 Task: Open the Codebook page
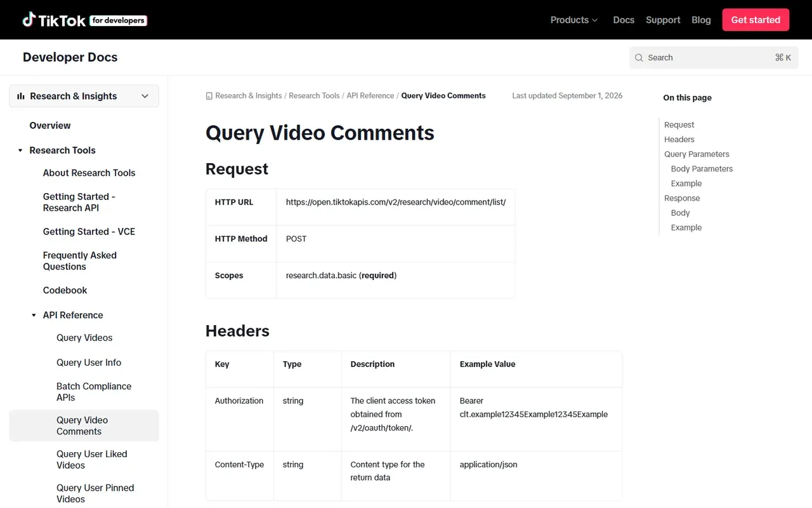pyautogui.click(x=65, y=290)
